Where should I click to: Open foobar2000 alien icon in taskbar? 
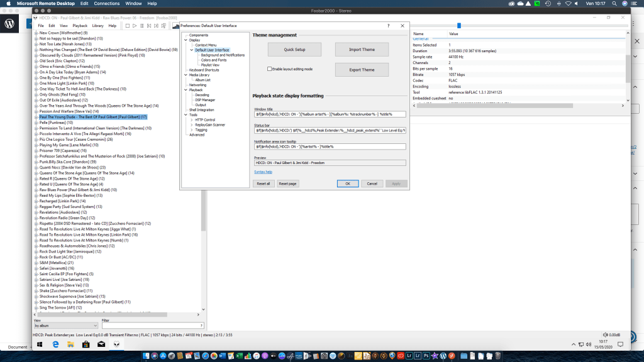[116, 344]
